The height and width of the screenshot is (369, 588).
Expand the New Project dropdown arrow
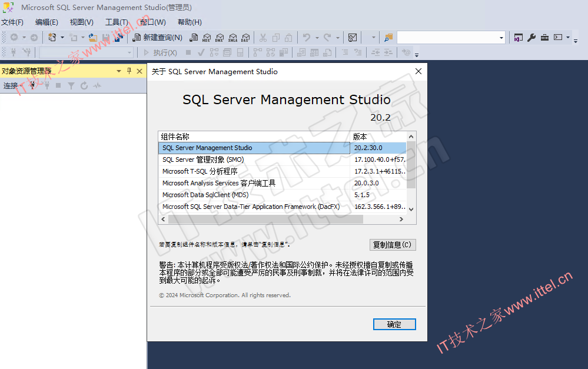coord(62,38)
